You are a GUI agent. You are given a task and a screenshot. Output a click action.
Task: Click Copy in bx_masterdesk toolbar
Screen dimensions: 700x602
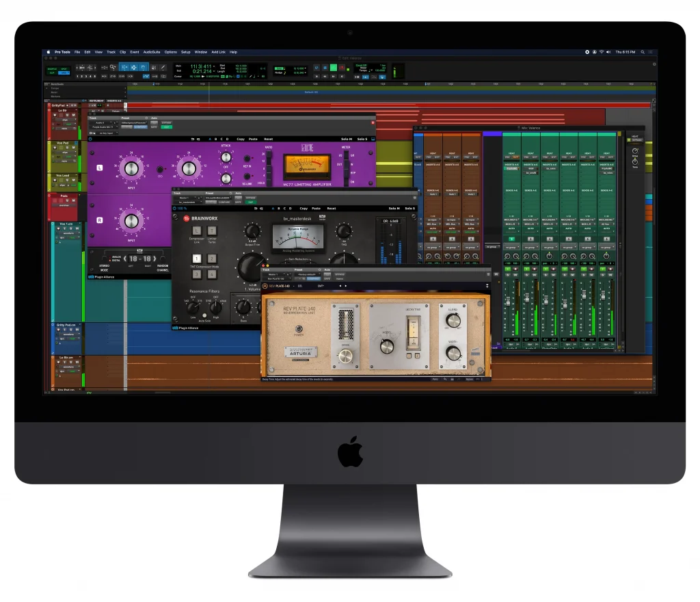click(x=304, y=209)
